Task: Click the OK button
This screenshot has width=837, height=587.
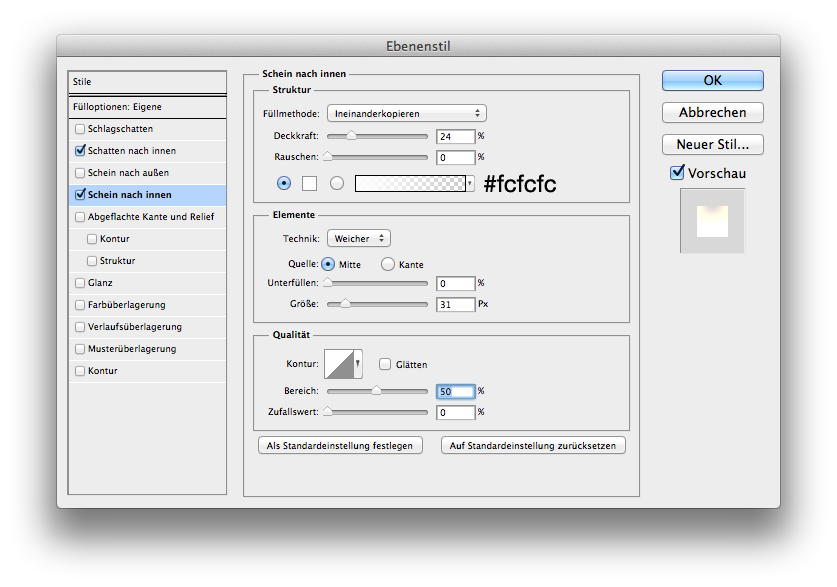Action: pos(712,80)
